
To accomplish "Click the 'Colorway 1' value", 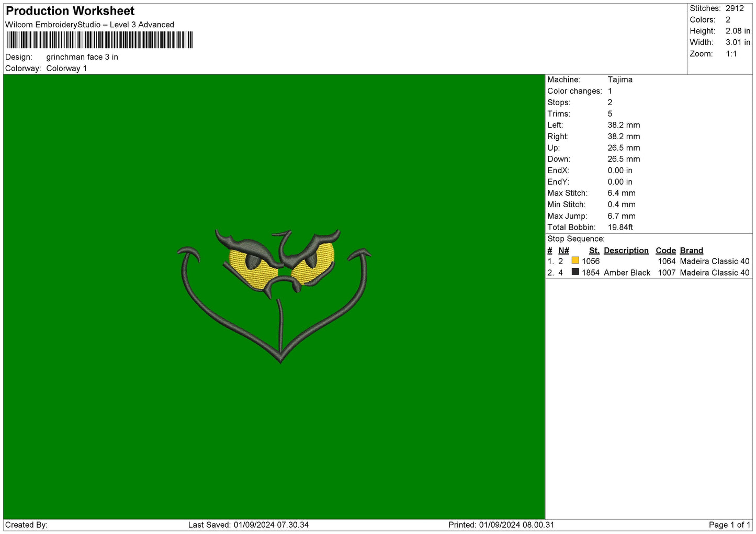I will [x=66, y=69].
